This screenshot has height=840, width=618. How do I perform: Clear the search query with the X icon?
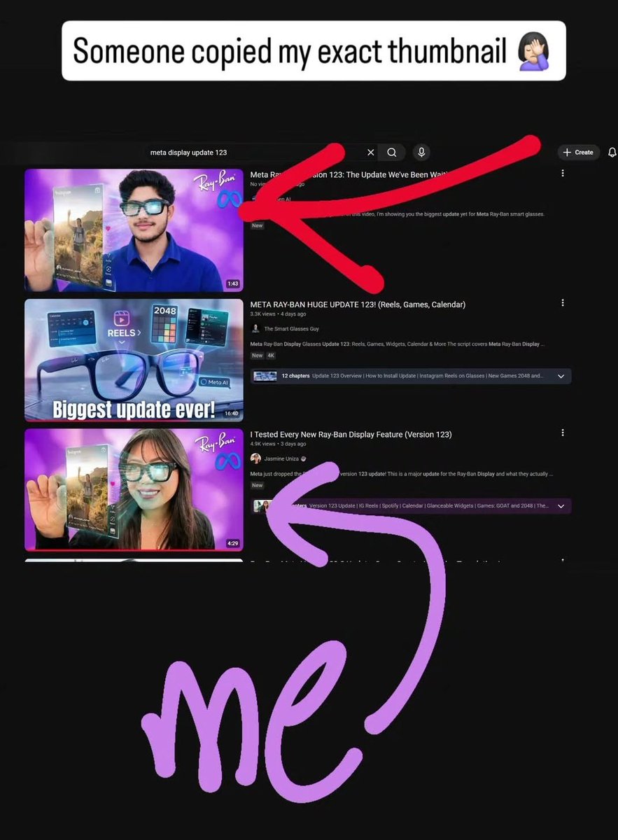coord(371,152)
